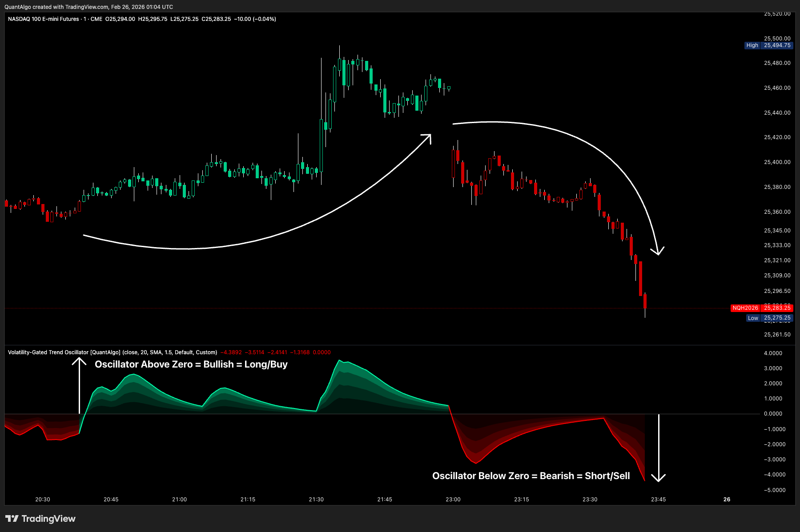Click the oscillator value −2.4141
Viewport: 800px width, 532px height.
click(277, 352)
